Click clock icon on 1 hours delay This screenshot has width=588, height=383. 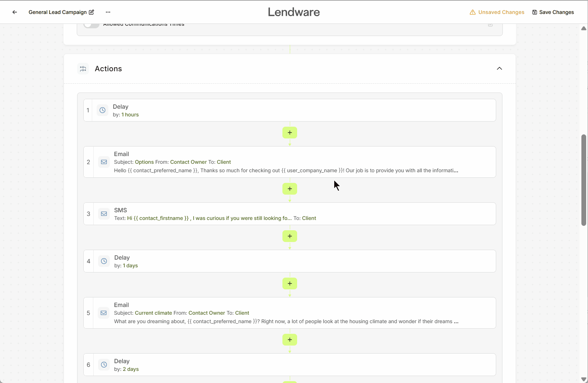coord(102,110)
